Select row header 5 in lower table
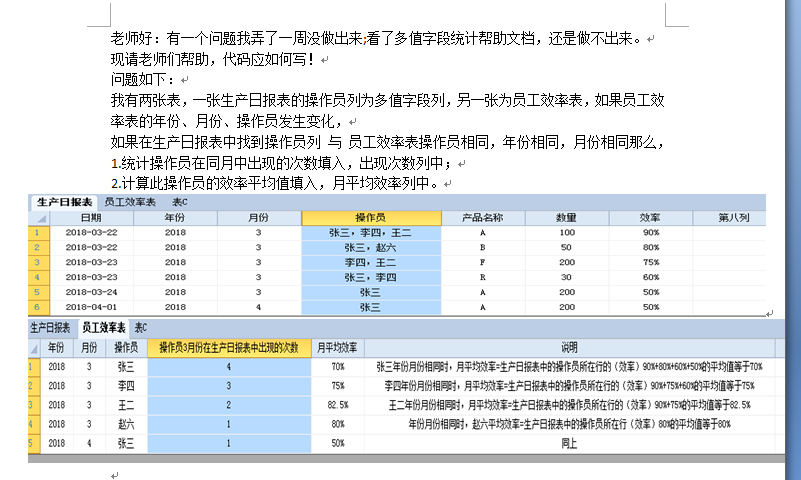Image resolution: width=801 pixels, height=480 pixels. tap(34, 442)
